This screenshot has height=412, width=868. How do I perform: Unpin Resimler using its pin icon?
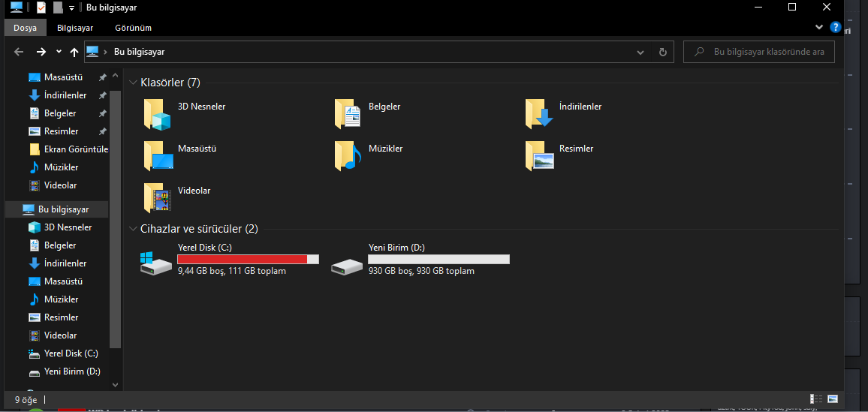102,131
